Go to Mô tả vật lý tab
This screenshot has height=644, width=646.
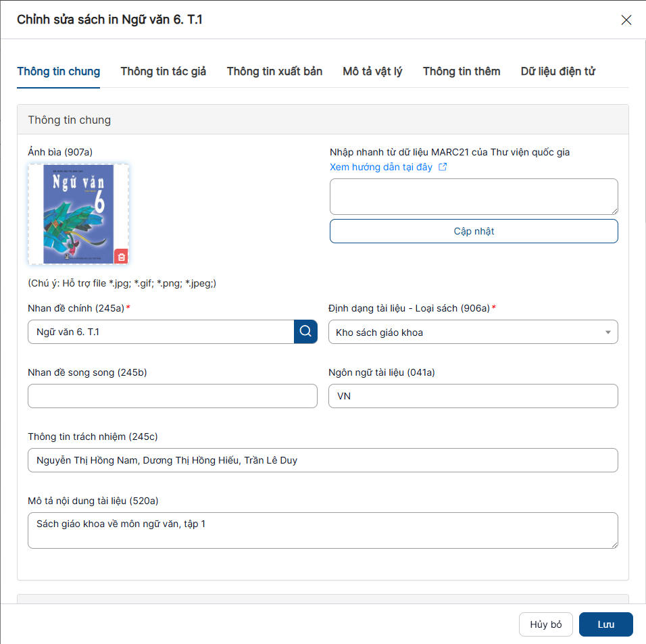point(372,72)
